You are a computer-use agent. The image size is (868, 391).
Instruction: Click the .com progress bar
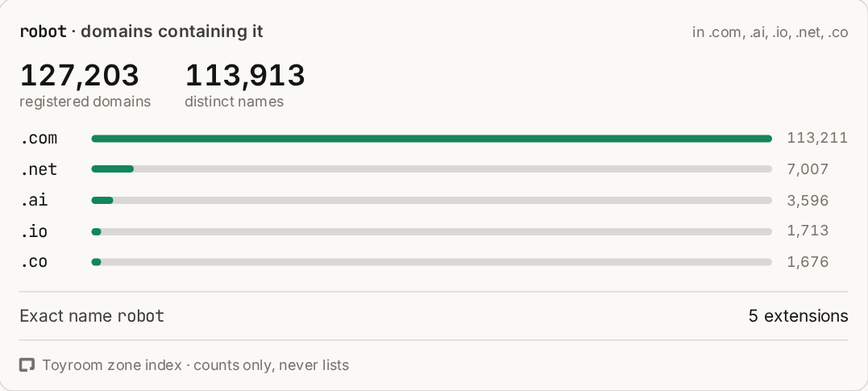[431, 139]
